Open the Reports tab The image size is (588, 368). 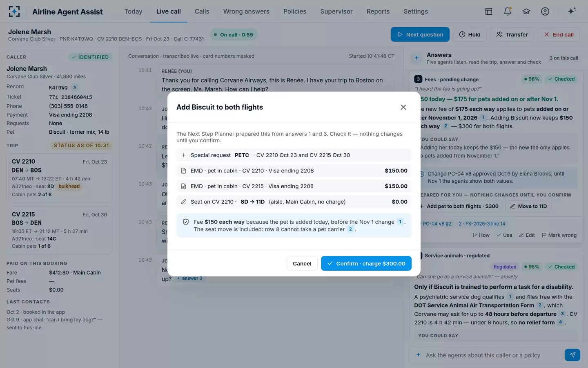(x=378, y=11)
